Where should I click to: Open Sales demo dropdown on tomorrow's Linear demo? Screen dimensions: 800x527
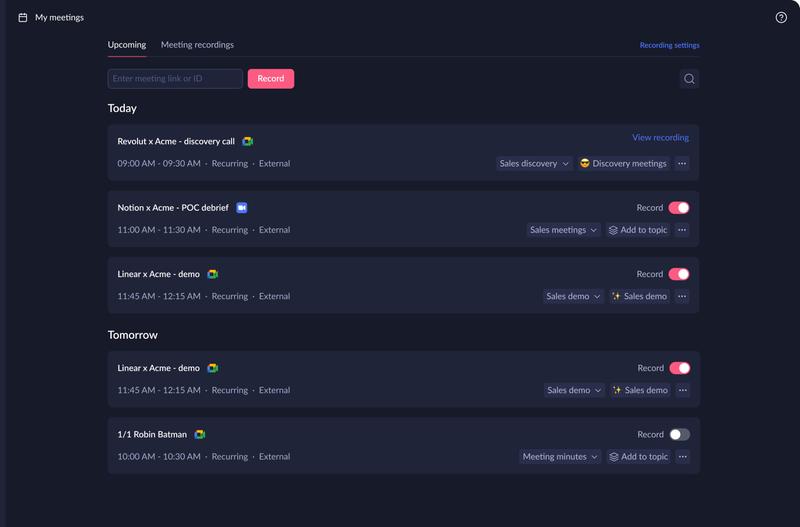pyautogui.click(x=574, y=390)
